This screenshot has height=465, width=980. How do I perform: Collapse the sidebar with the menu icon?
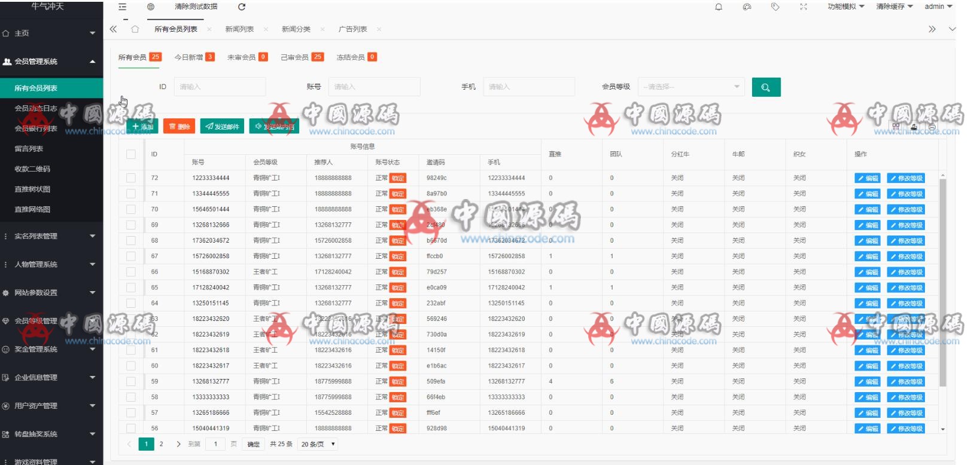coord(123,7)
